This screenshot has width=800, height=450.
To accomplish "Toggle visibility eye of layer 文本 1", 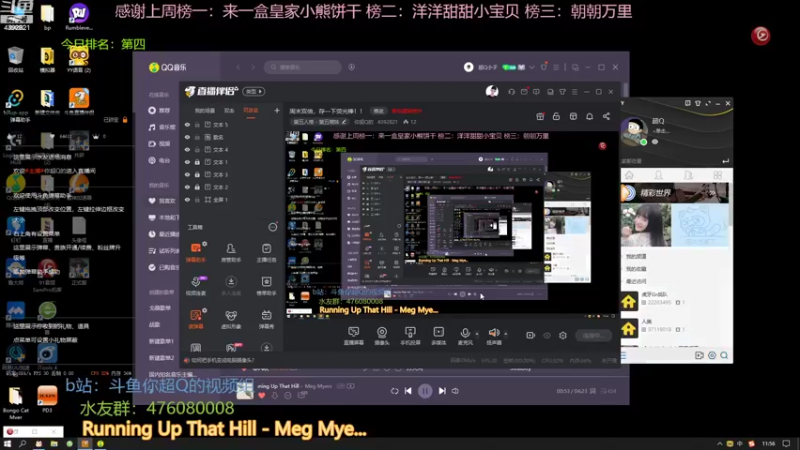I will (187, 162).
